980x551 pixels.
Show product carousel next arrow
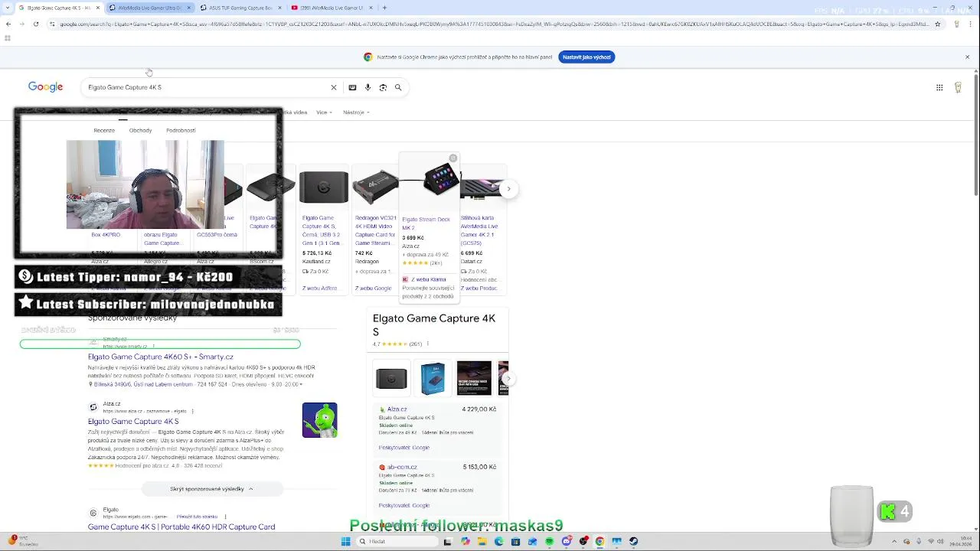pyautogui.click(x=508, y=188)
